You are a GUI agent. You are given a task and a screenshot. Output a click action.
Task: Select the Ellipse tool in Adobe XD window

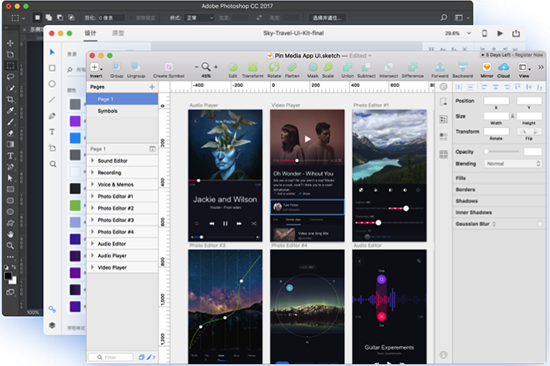(x=52, y=84)
